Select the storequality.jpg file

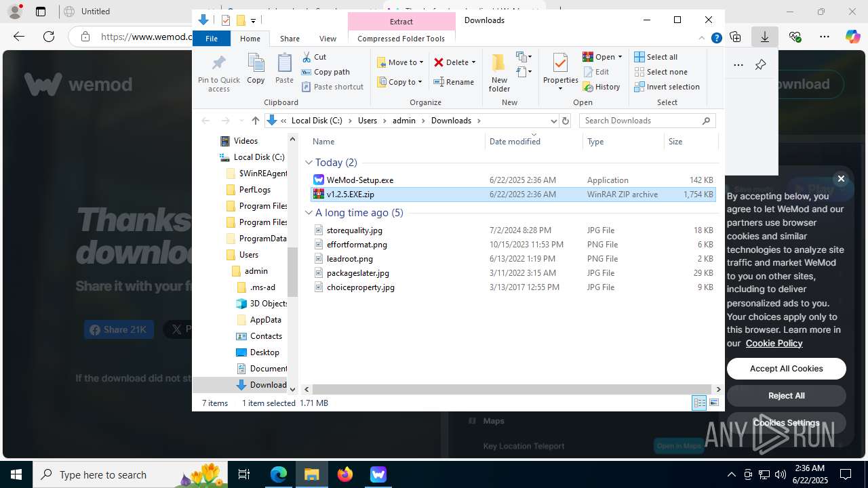pos(513,230)
